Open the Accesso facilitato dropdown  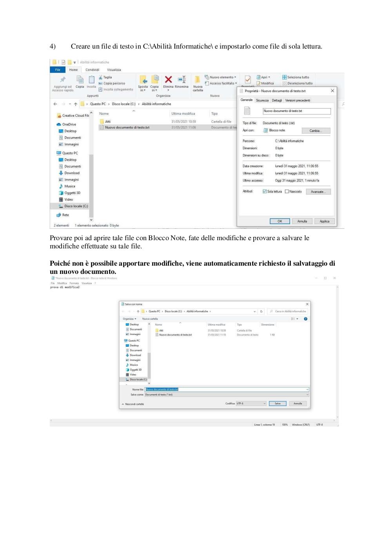(x=221, y=83)
